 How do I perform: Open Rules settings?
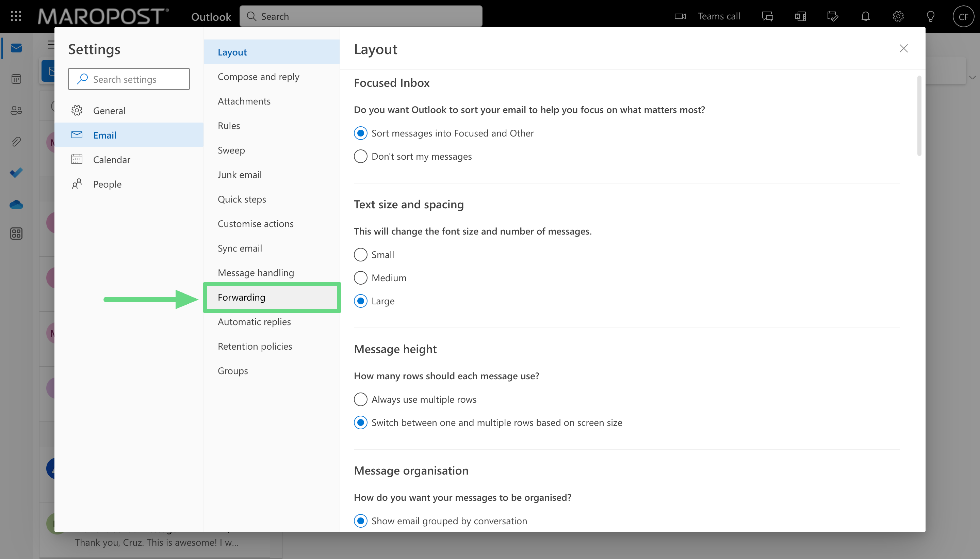pos(272,126)
